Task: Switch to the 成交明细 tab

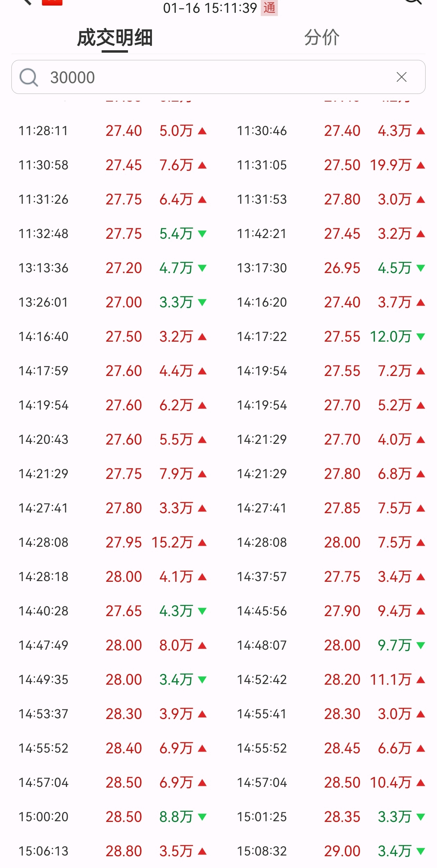Action: point(115,38)
